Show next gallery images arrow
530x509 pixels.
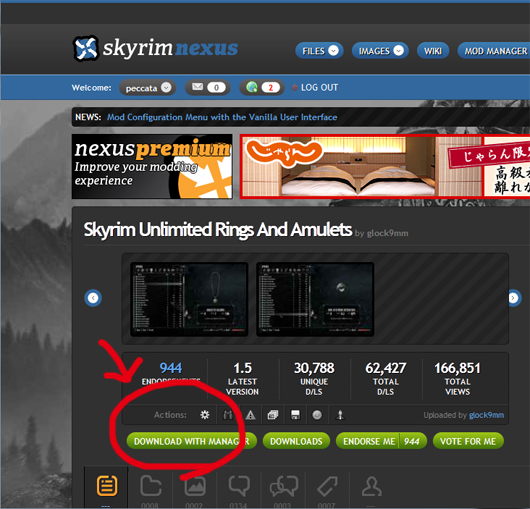(x=514, y=298)
